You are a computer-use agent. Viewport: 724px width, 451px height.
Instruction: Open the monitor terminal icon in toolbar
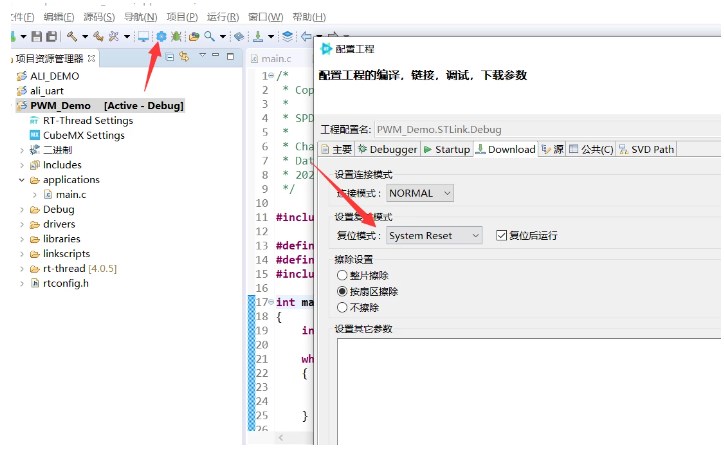coord(143,36)
